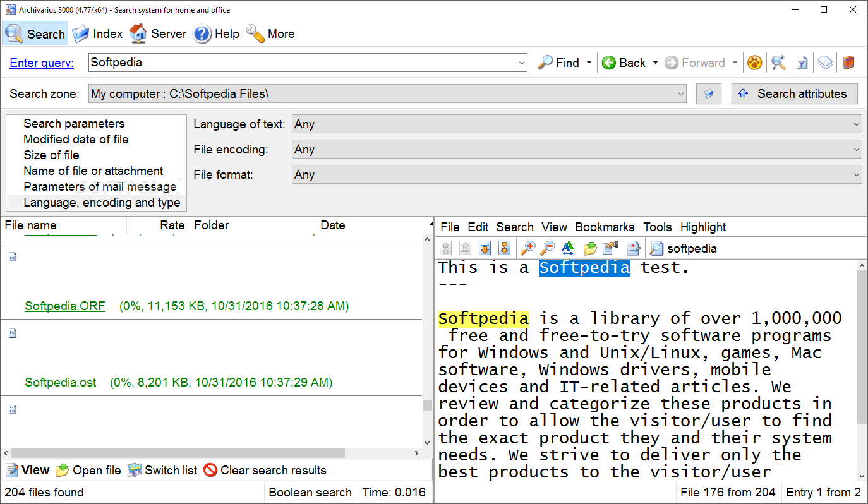
Task: Open the File encoding dropdown
Action: 577,150
